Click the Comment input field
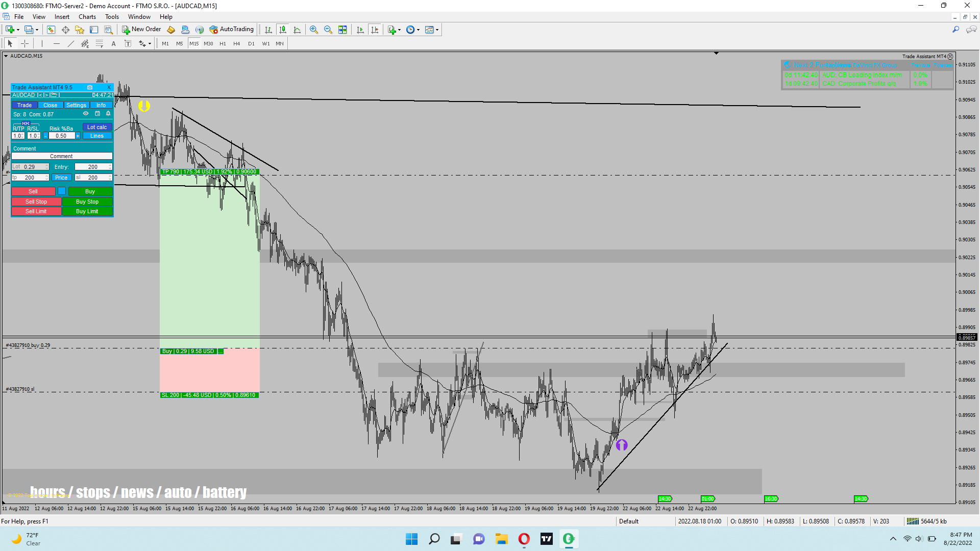This screenshot has height=551, width=980. tap(61, 156)
